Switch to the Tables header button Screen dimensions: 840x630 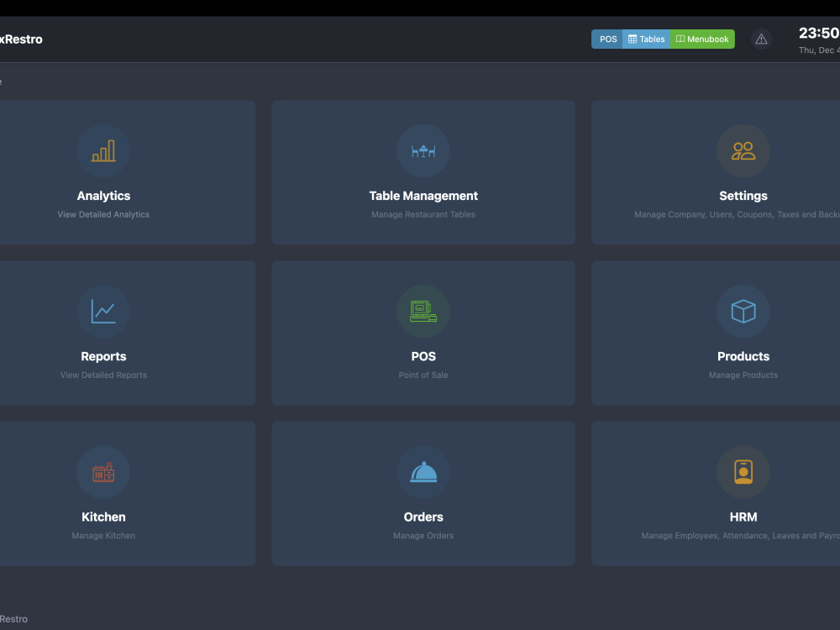click(646, 39)
